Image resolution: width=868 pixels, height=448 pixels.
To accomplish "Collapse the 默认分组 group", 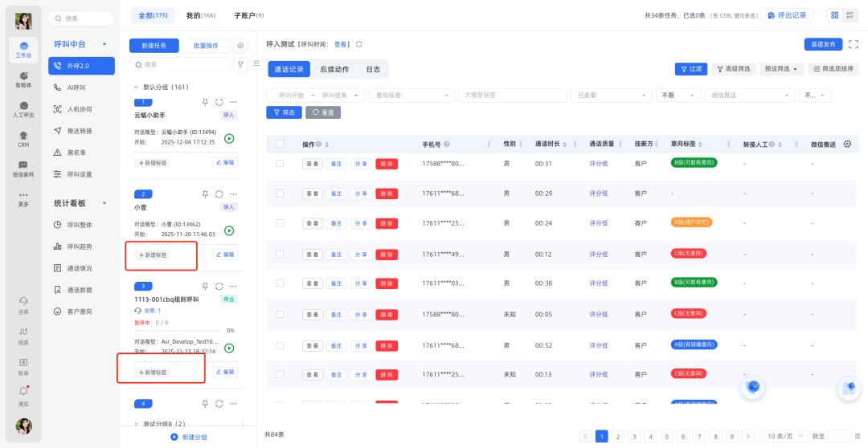I will pos(136,87).
